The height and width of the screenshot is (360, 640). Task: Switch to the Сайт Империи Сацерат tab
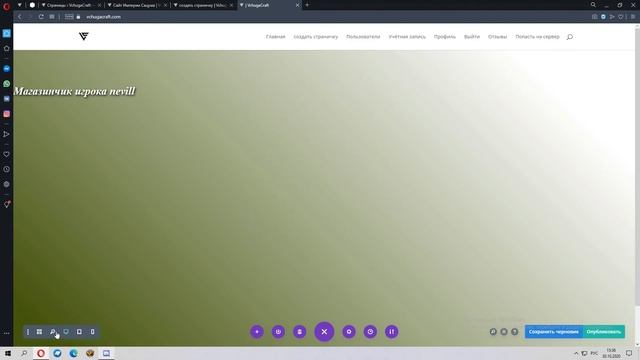coord(137,5)
